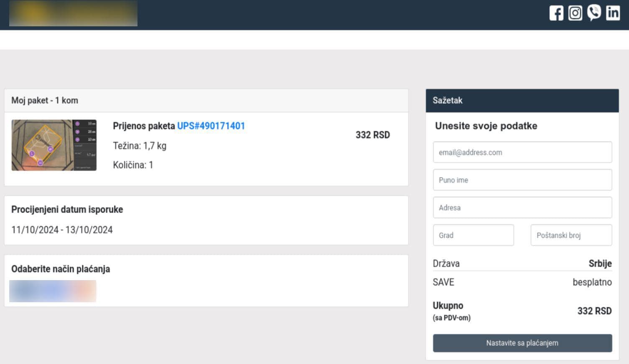Click the SAVE besplatno row
Viewport: 629px width, 364px height.
522,282
